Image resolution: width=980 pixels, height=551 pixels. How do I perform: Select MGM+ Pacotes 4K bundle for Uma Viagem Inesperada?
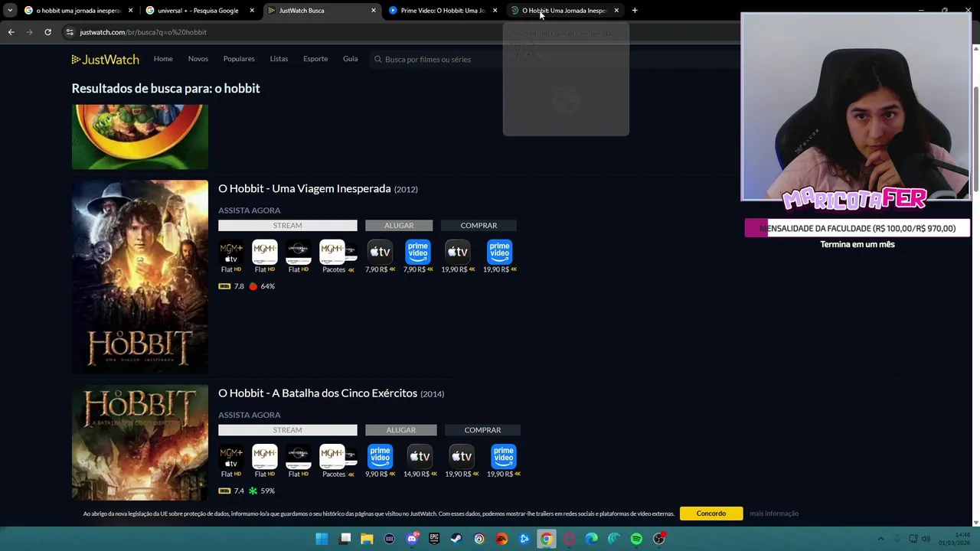coord(338,252)
